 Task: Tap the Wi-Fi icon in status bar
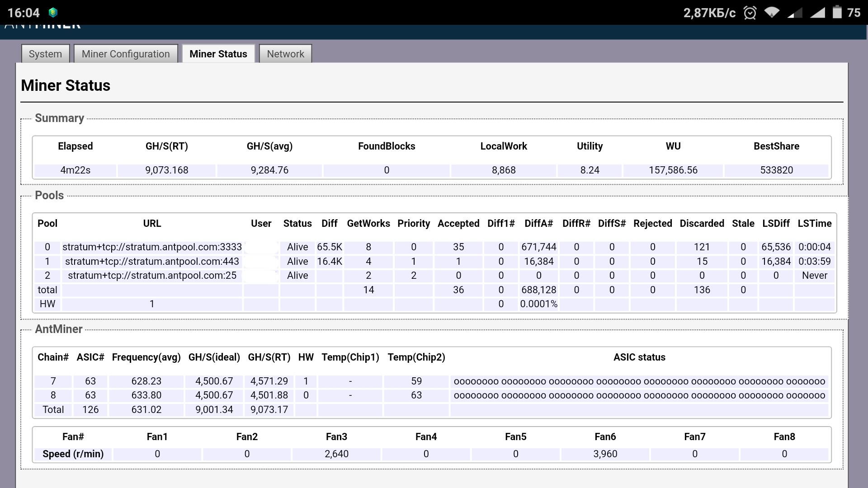point(772,13)
